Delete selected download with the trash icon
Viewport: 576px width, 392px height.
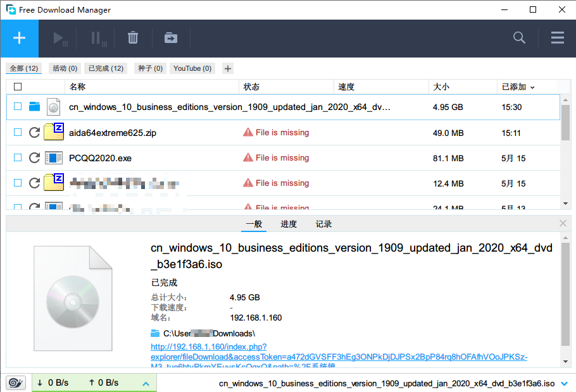(133, 38)
